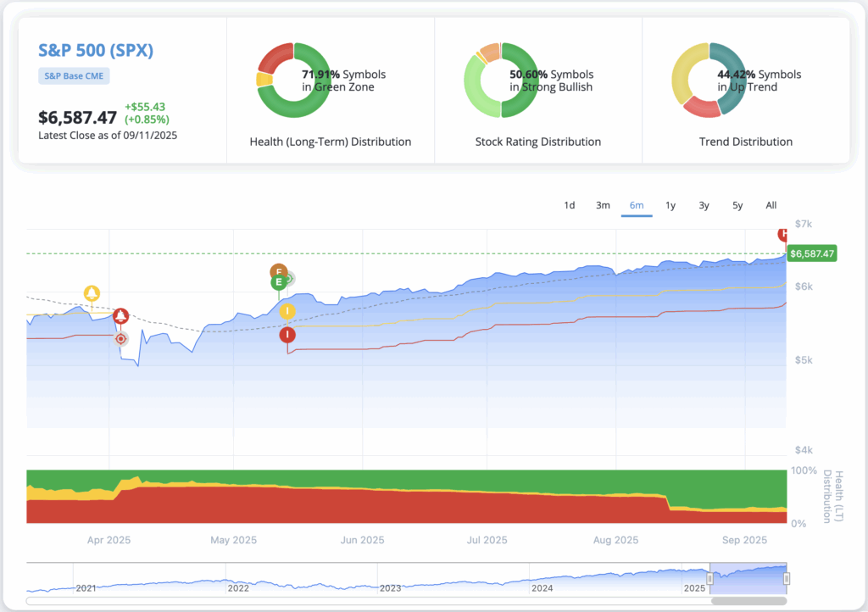The width and height of the screenshot is (868, 612).
Task: Click the right handle of the range navigator
Action: tap(787, 578)
